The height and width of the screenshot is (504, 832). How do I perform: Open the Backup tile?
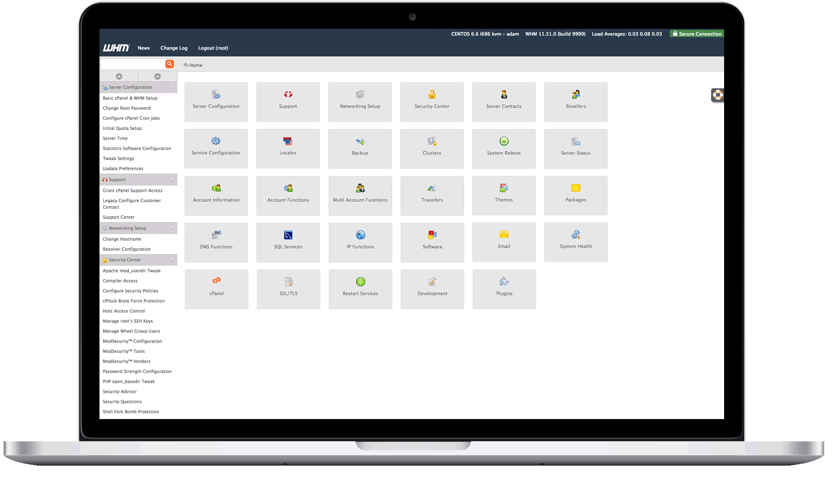[x=360, y=149]
